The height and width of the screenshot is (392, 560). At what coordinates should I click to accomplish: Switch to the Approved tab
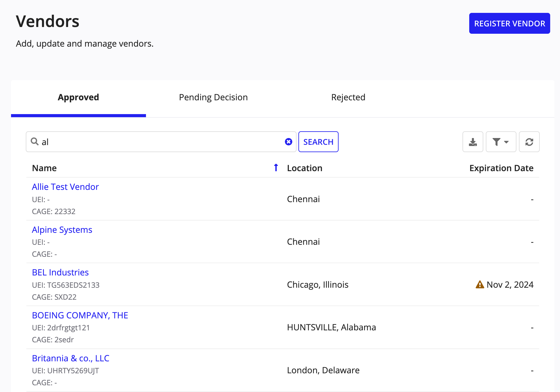(79, 99)
